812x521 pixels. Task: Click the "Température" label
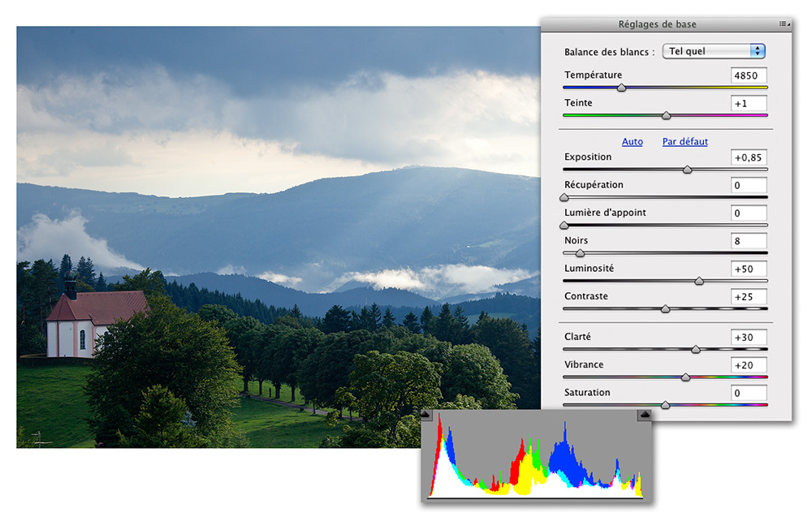click(593, 75)
